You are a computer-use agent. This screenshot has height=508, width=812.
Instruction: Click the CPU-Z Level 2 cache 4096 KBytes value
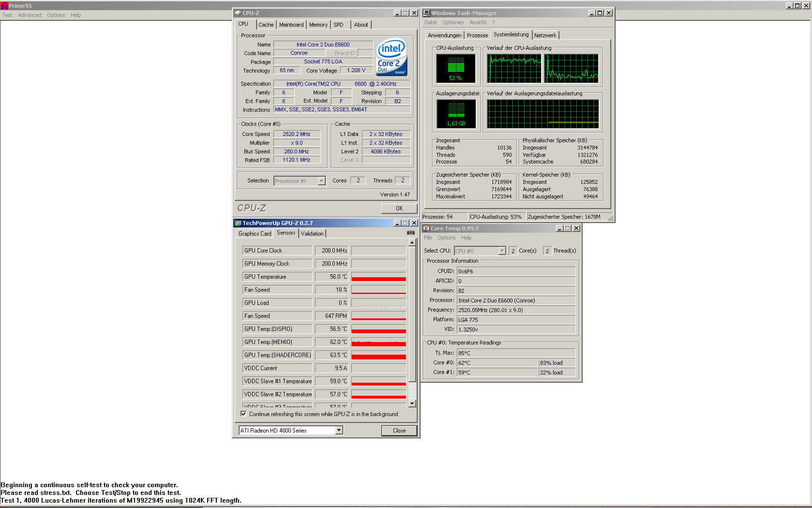386,151
